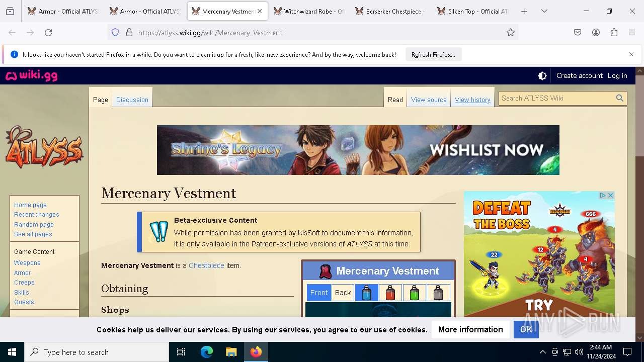Open the Armor sidebar link
The image size is (644, 362).
click(23, 273)
